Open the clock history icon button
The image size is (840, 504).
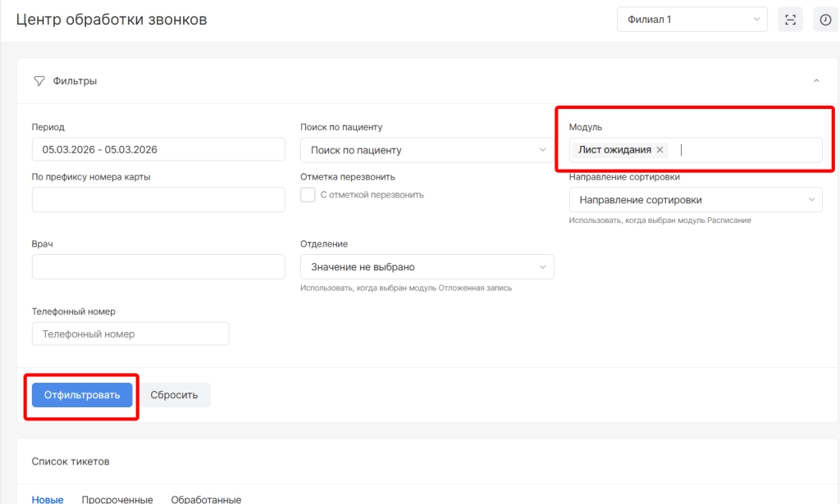click(x=825, y=20)
